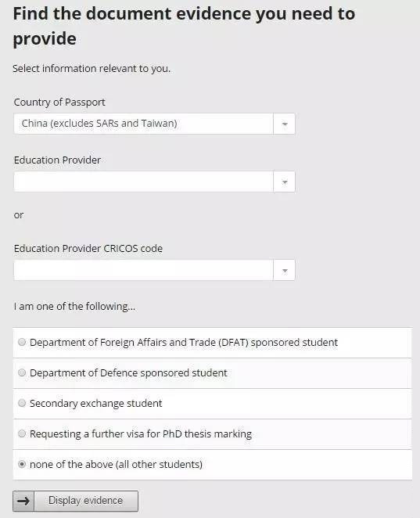Choose Department of Defence sponsored student option
Screen dimensions: 420x518
coord(22,373)
